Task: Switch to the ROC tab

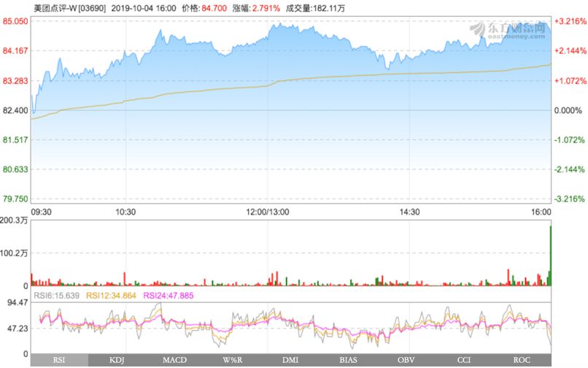Action: pos(522,360)
